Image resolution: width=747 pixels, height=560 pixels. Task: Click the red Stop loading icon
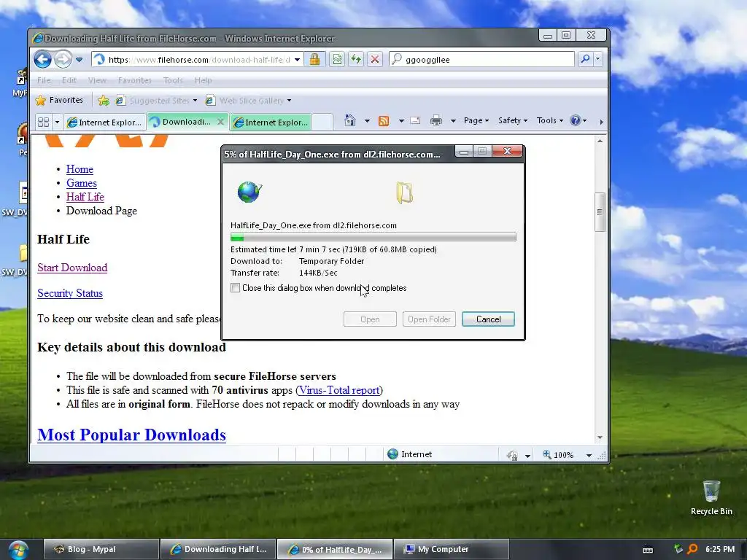(375, 60)
